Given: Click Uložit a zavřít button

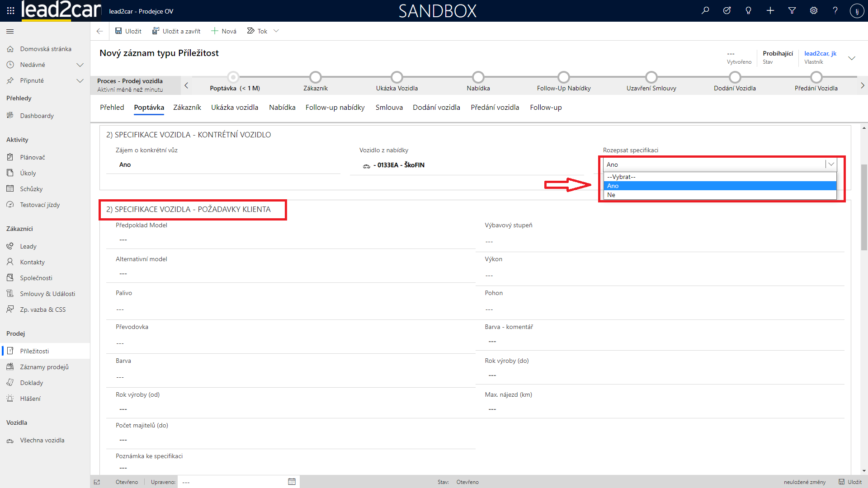Looking at the screenshot, I should [x=176, y=31].
